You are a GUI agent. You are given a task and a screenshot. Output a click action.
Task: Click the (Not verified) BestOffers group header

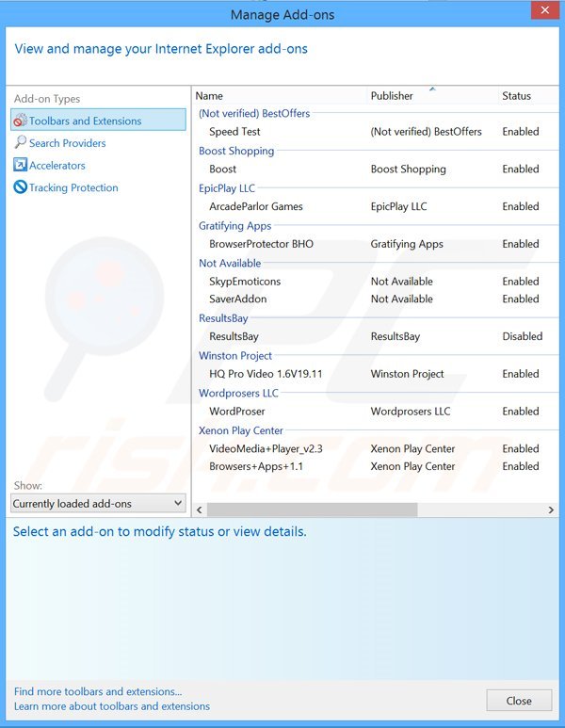(x=254, y=113)
